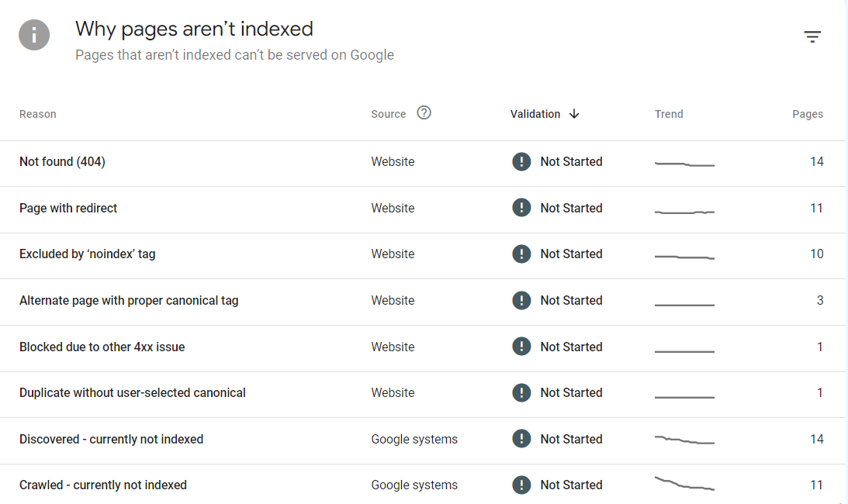848x504 pixels.
Task: Click trend sparkline for Crawled not indexed
Action: pyautogui.click(x=684, y=485)
